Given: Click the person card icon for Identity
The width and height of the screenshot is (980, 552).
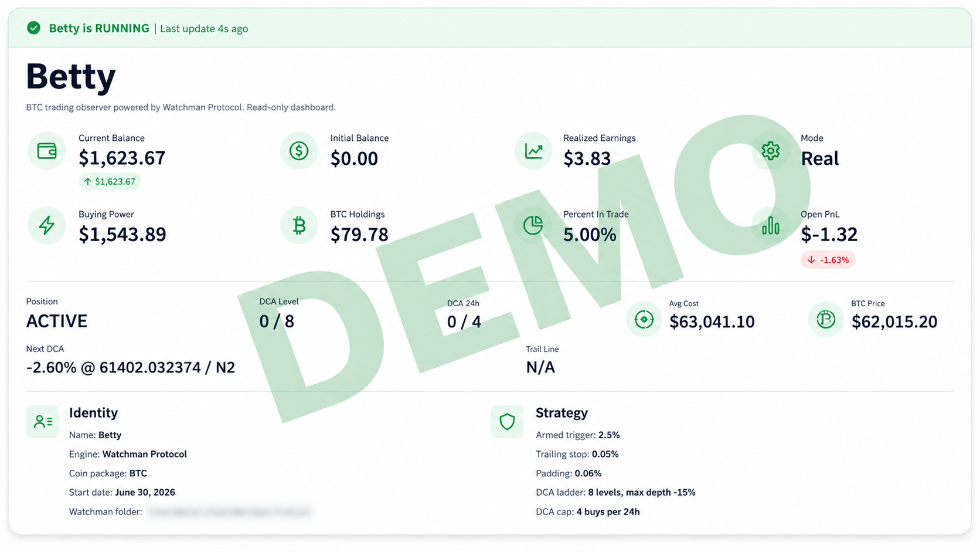Looking at the screenshot, I should tap(43, 421).
